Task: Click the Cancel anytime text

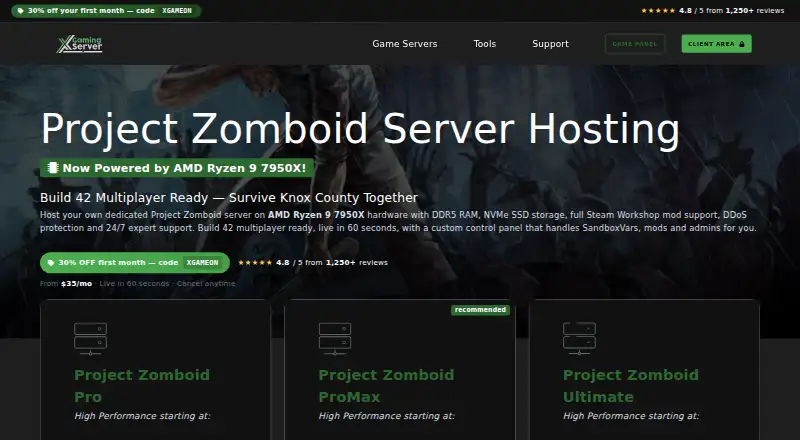Action: pos(206,283)
